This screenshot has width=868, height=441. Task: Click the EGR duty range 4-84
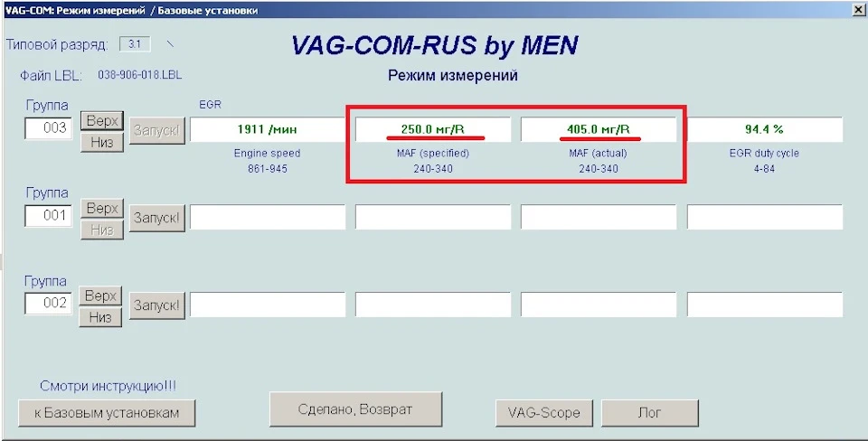click(x=765, y=169)
